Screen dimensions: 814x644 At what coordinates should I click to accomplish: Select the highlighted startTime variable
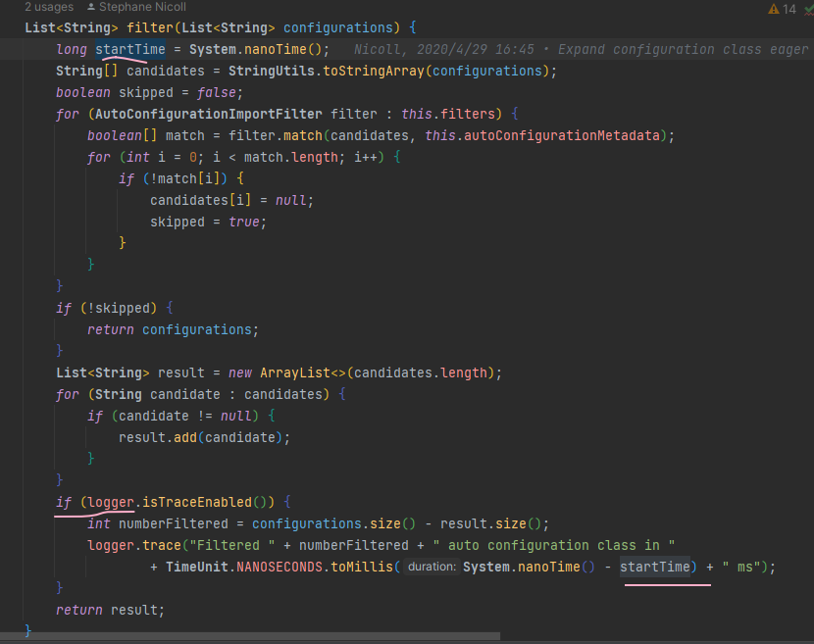pyautogui.click(x=131, y=49)
